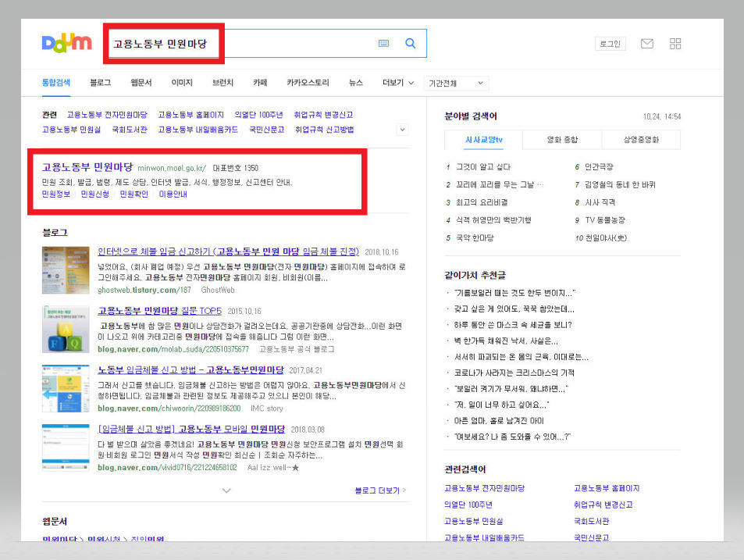Select the 영화 종합 tab
The image size is (744, 560).
[562, 140]
